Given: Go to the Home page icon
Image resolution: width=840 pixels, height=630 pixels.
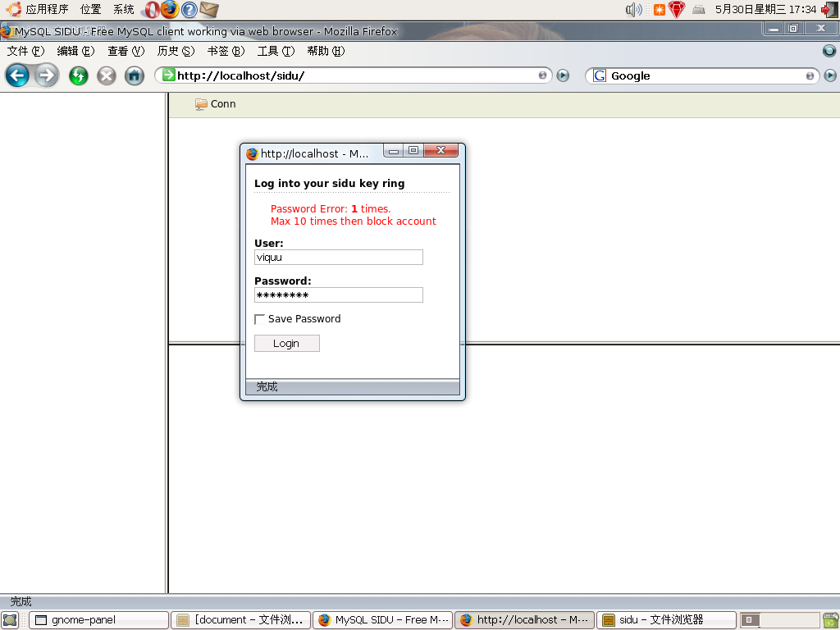Looking at the screenshot, I should click(x=135, y=76).
